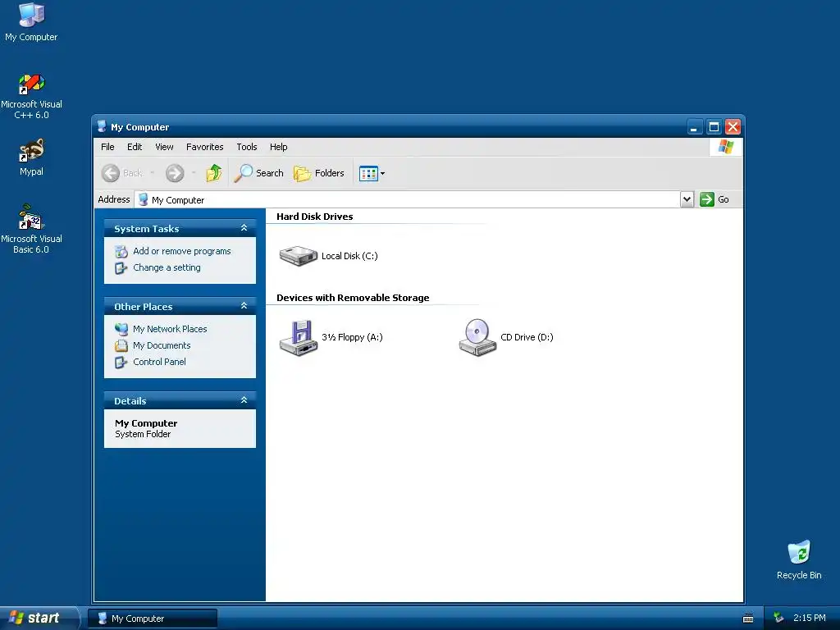The height and width of the screenshot is (630, 840).
Task: Launch Microsoft Visual C++ 6.0 shortcut
Action: point(31,96)
